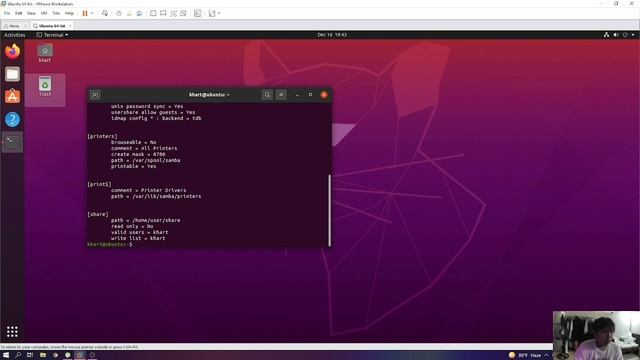Show Applications grid in the dock
The height and width of the screenshot is (360, 640).
point(12,331)
